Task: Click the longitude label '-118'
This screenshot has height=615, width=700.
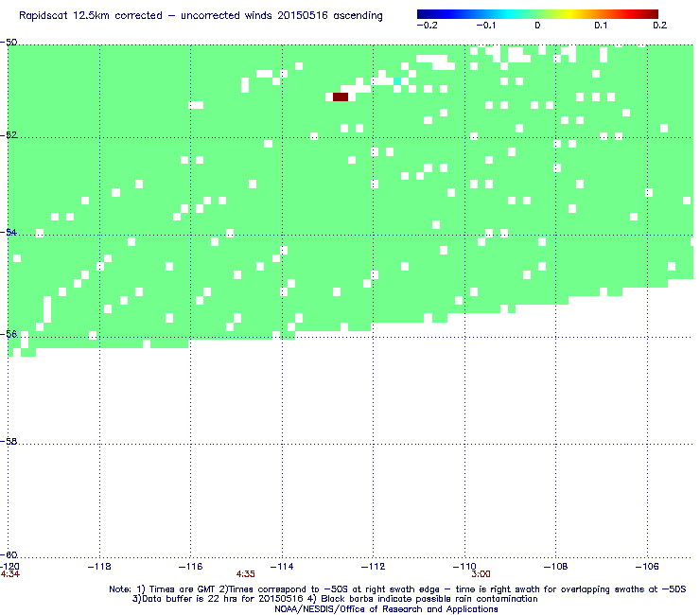Action: point(99,567)
